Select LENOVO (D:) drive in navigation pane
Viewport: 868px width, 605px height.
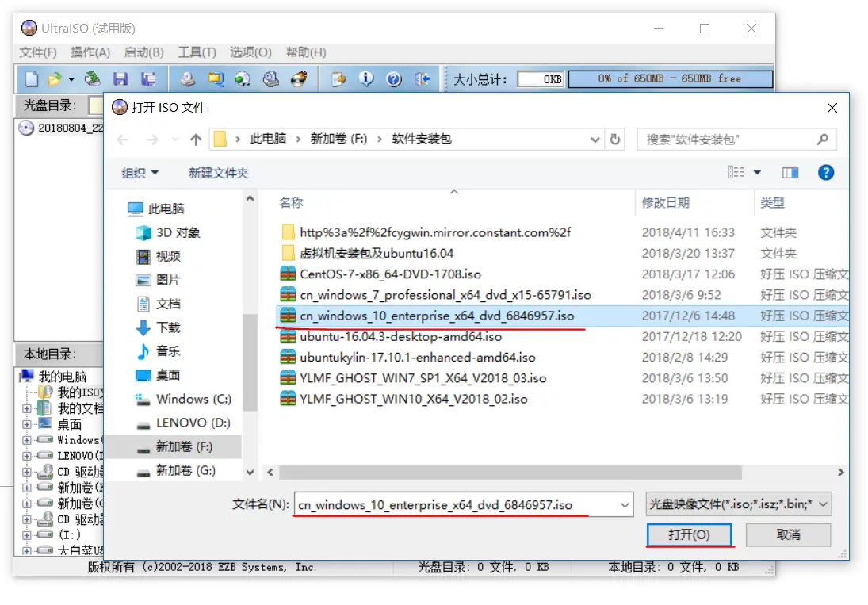183,423
